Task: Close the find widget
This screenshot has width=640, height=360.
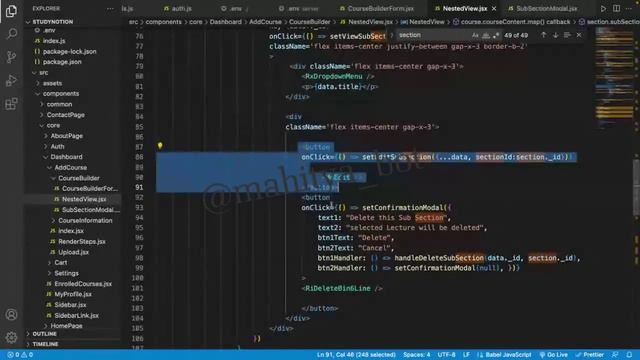Action: pyautogui.click(x=579, y=35)
